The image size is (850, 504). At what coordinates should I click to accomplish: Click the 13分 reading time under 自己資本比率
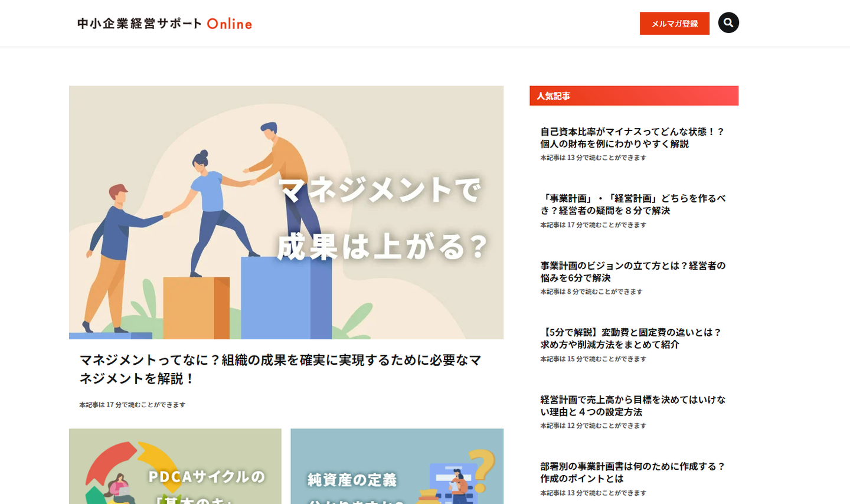tap(593, 158)
